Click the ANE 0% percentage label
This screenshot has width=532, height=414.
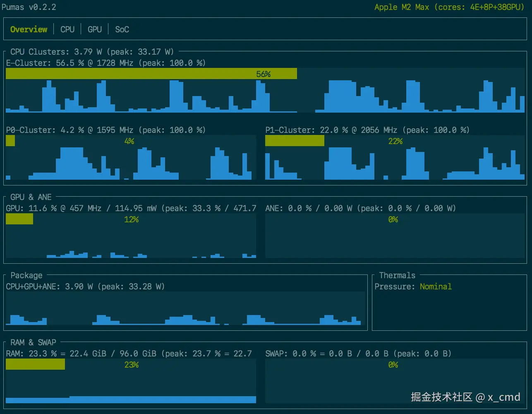click(x=393, y=219)
